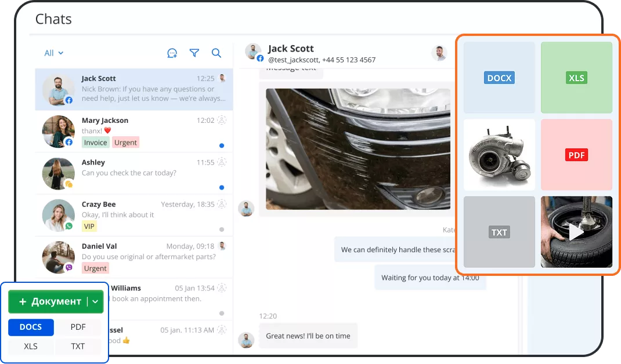
Task: Open Jack Scott conversation in list
Action: (x=134, y=89)
